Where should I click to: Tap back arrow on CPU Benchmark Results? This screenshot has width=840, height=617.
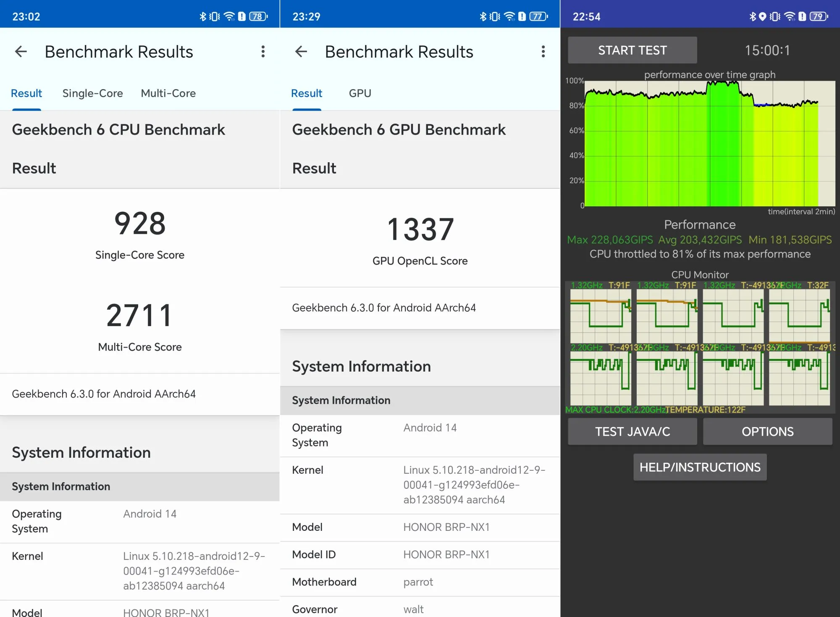point(21,52)
